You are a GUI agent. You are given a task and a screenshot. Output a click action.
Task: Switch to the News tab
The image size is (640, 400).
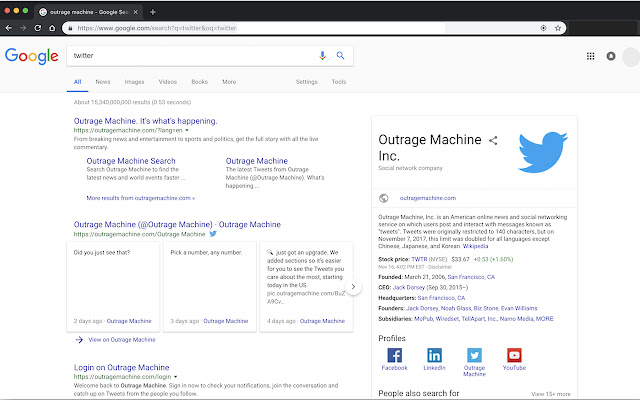point(103,82)
